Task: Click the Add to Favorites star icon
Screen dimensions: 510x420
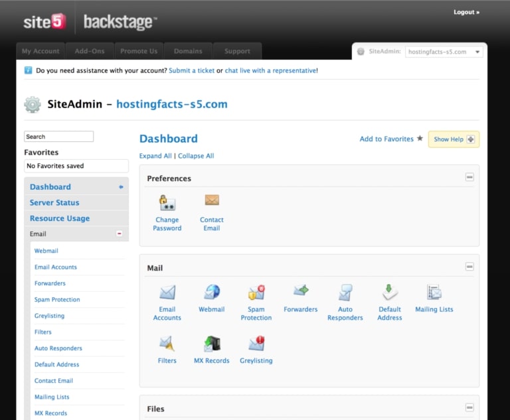Action: tap(420, 139)
